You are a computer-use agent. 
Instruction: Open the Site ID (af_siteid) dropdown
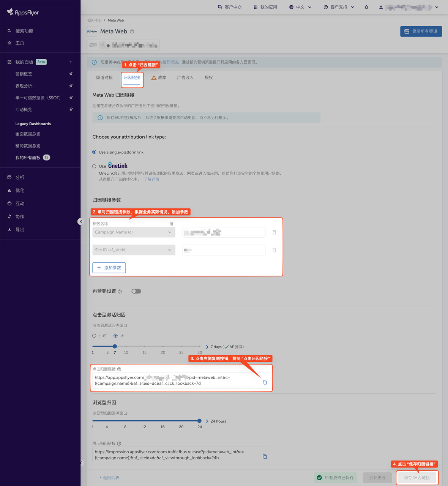click(x=134, y=250)
